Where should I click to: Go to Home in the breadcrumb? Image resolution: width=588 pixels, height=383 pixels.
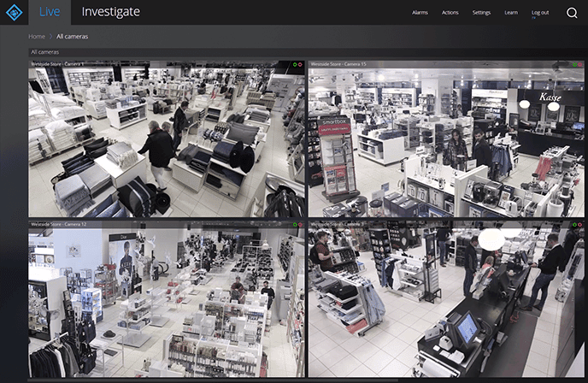(37, 37)
